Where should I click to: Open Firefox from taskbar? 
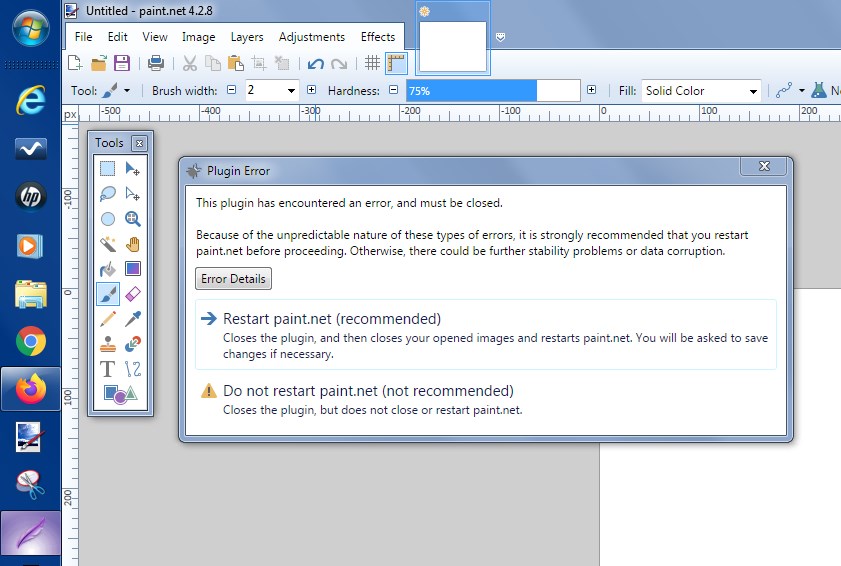[31, 389]
